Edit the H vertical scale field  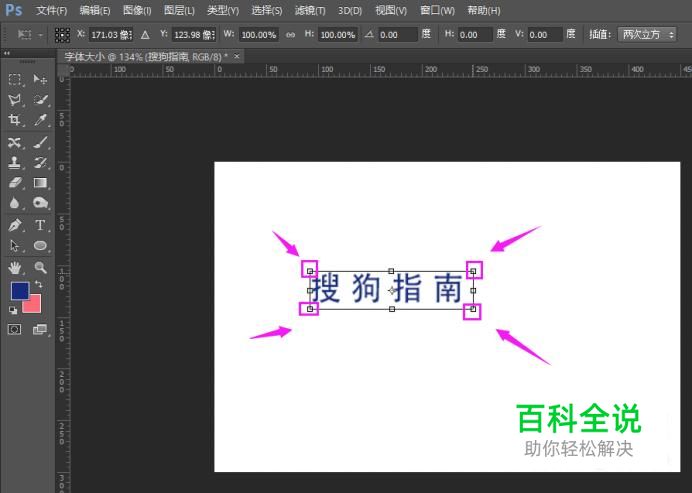pyautogui.click(x=338, y=34)
